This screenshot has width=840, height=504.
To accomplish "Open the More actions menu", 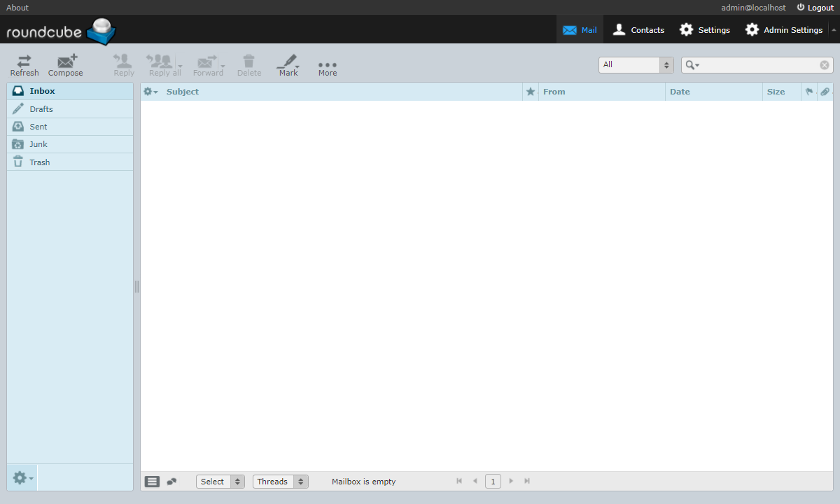I will coord(327,64).
